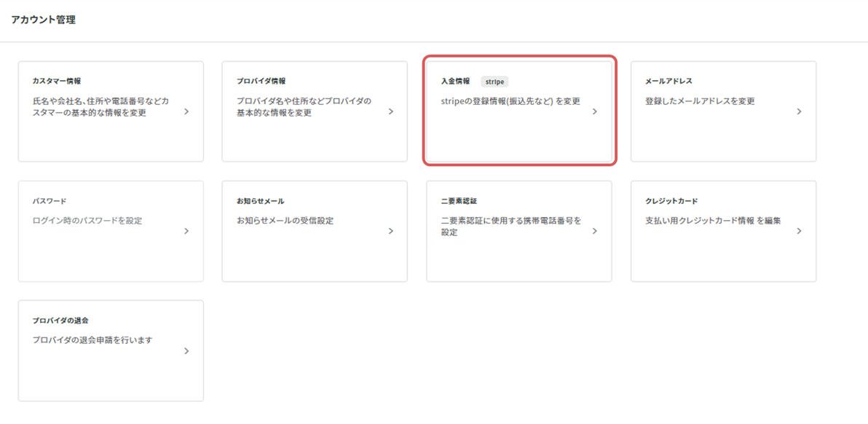The height and width of the screenshot is (424, 868).
Task: Click the chevron arrow in お知らせメール card
Action: 391,231
